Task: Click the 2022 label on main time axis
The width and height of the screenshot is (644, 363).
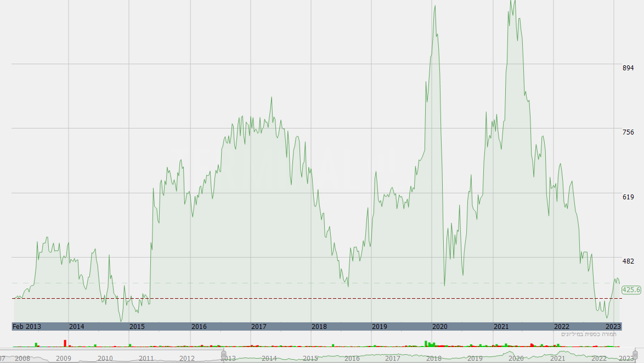Action: click(x=562, y=326)
